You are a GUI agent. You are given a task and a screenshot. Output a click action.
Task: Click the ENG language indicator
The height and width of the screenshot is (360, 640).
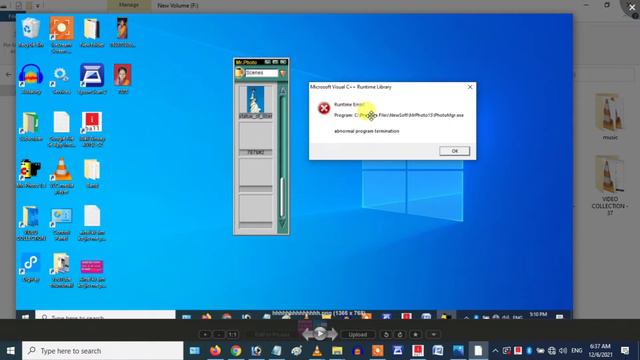coord(577,351)
